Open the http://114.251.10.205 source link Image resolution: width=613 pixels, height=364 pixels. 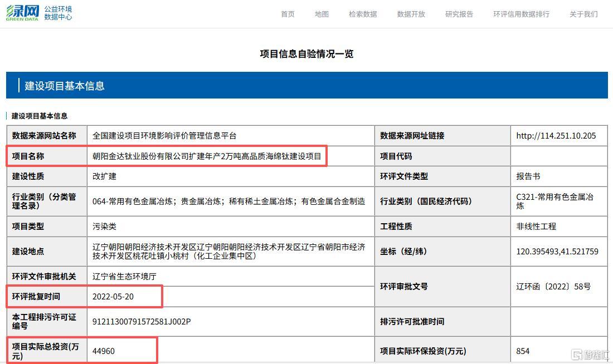point(556,135)
